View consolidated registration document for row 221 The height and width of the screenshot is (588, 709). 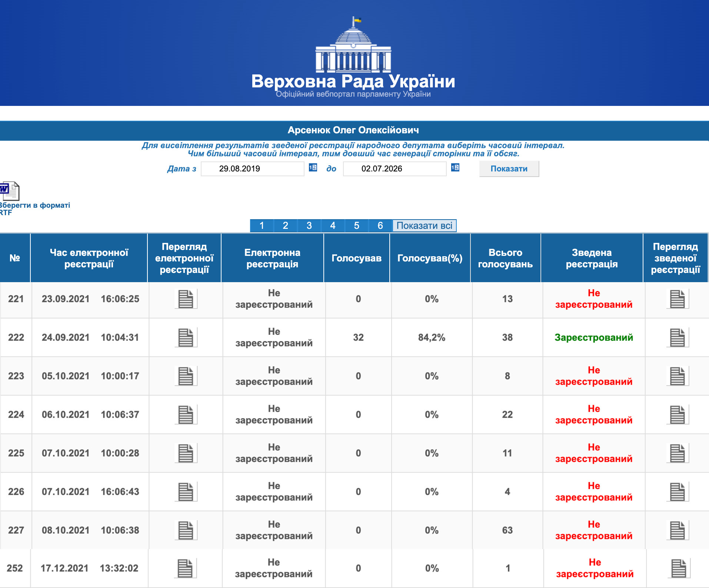click(x=678, y=299)
